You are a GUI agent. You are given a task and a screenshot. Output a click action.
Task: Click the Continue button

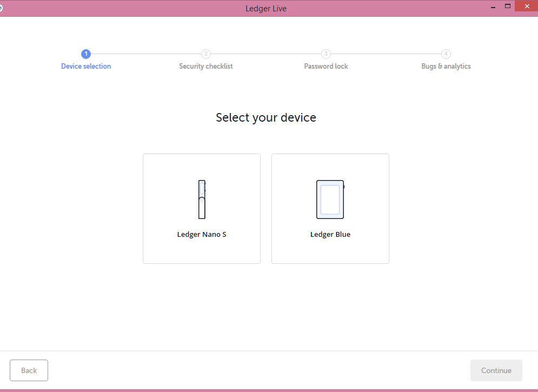click(x=496, y=370)
